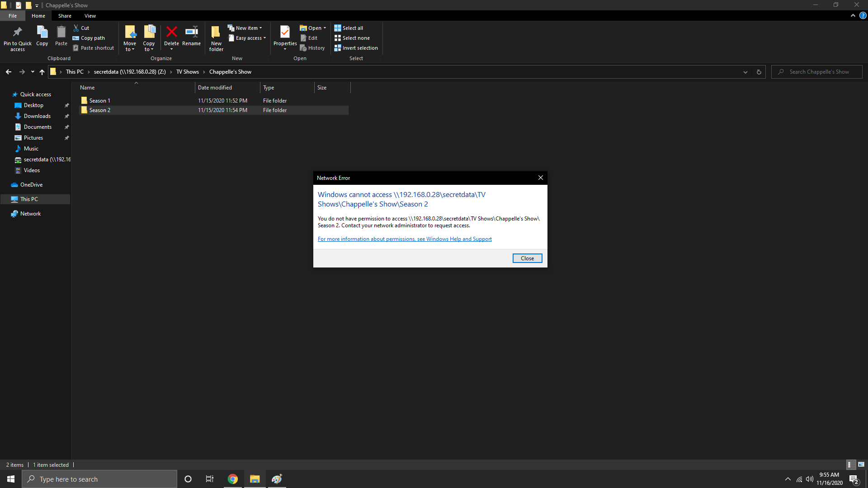
Task: Open OneDrive in navigation pane
Action: (x=32, y=185)
